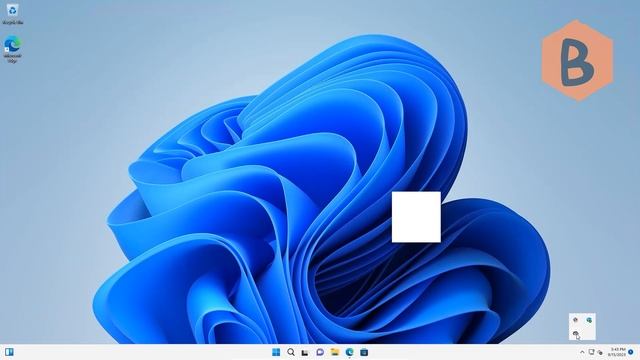Select the Microsoft Edge desktop shortcut

pyautogui.click(x=13, y=49)
